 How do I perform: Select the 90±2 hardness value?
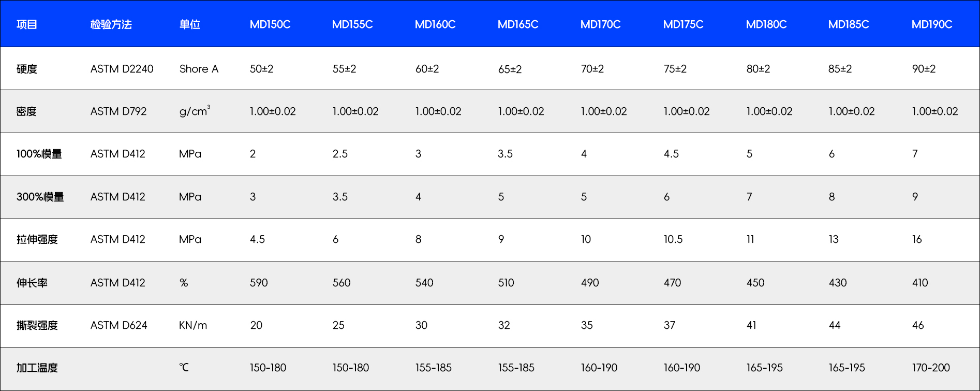[924, 69]
